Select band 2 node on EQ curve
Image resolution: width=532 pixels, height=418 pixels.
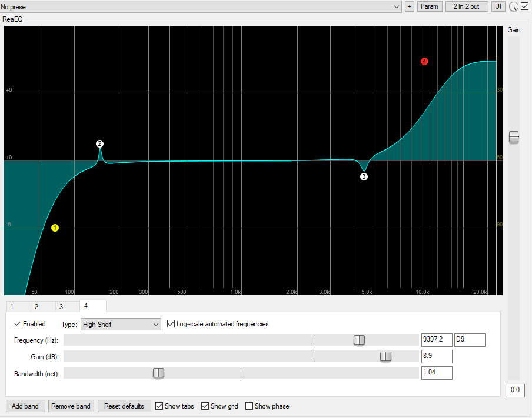click(x=99, y=143)
